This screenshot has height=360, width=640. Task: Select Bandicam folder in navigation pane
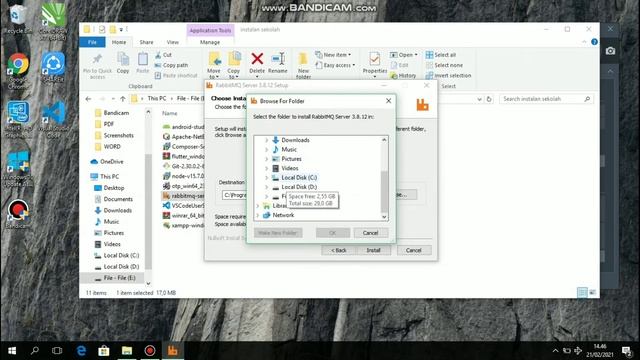(x=116, y=113)
